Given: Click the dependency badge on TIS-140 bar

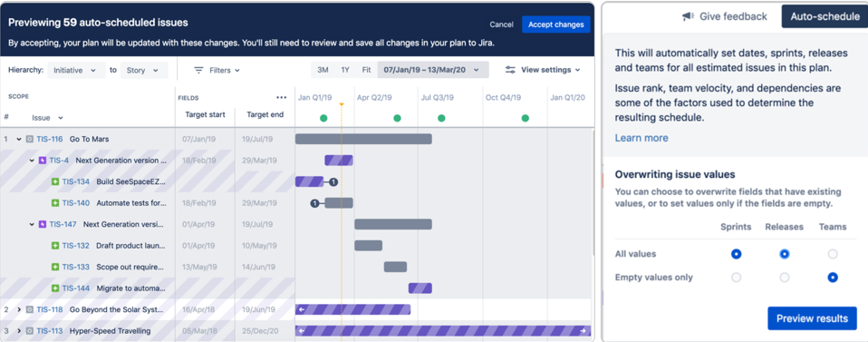Looking at the screenshot, I should coord(314,203).
